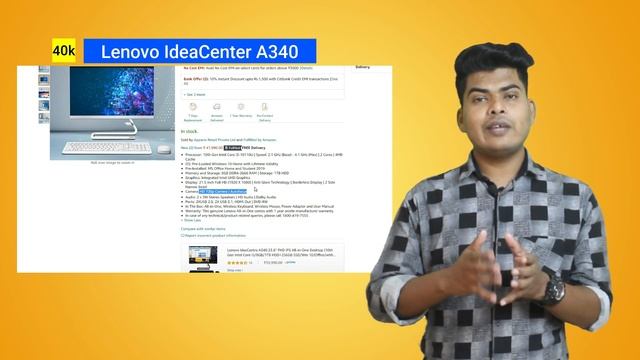Screen dimensions: 640x360
Task: Click the 'Memory and Storage' spec line
Action: click(x=237, y=173)
